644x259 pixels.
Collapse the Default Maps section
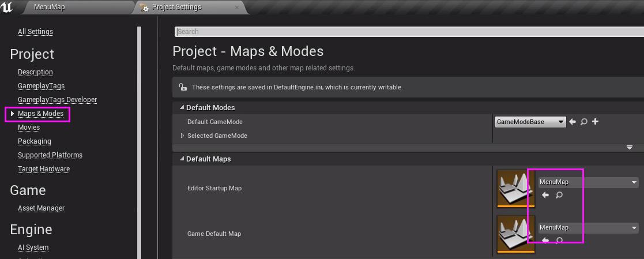182,159
